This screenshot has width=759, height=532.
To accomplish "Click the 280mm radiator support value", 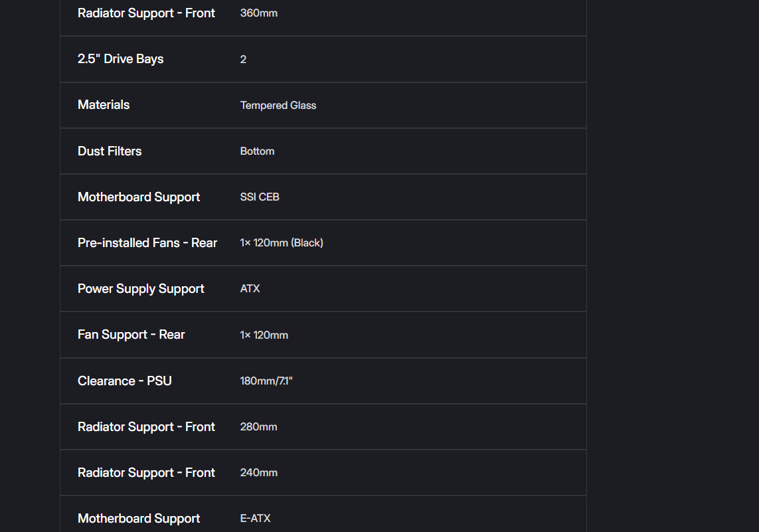I will (258, 426).
